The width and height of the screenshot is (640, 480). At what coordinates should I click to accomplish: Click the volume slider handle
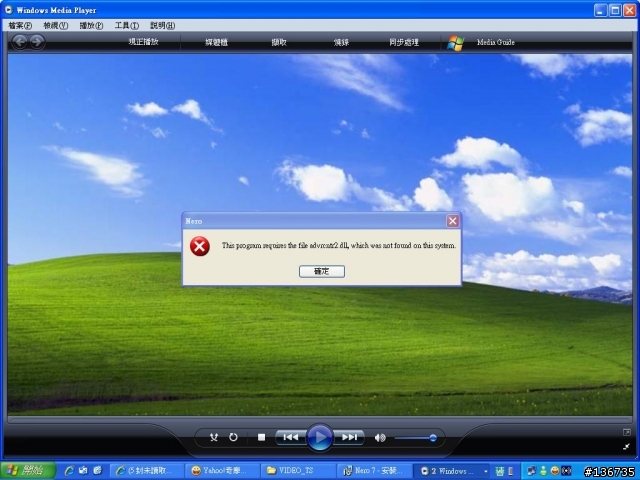(x=433, y=438)
